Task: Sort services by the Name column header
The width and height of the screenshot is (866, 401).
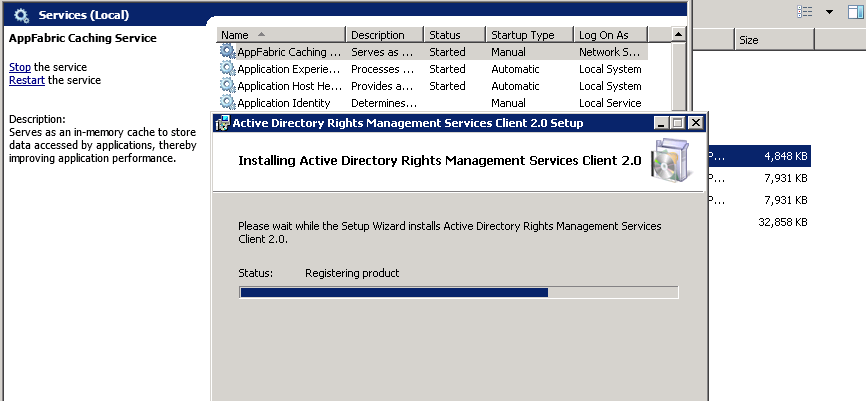Action: pyautogui.click(x=281, y=35)
